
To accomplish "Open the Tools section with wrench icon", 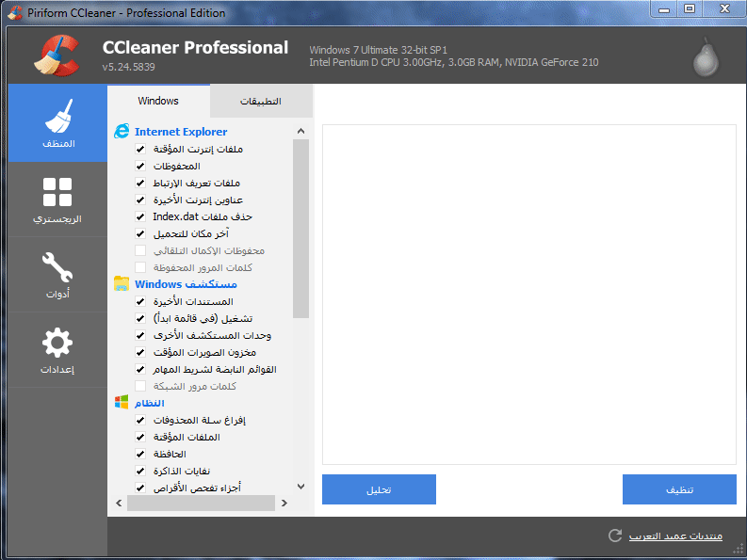I will (x=57, y=276).
